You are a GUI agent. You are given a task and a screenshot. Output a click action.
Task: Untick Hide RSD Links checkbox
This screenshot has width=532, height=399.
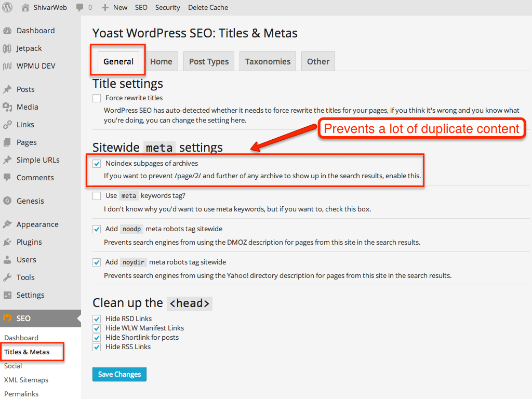click(x=97, y=319)
